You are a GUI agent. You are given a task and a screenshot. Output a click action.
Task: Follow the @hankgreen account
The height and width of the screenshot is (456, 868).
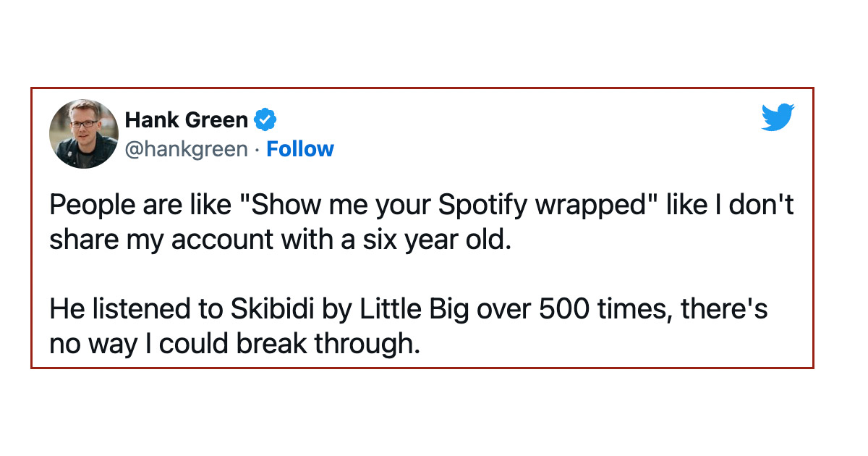click(x=300, y=149)
